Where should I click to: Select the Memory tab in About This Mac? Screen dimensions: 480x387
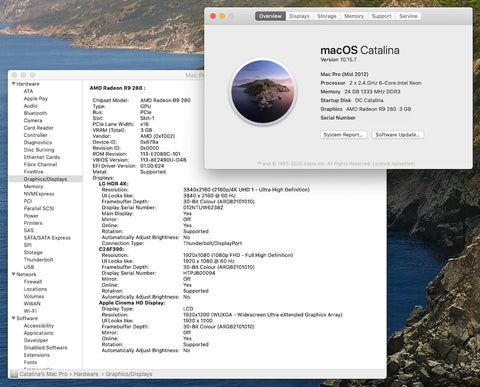(x=354, y=16)
